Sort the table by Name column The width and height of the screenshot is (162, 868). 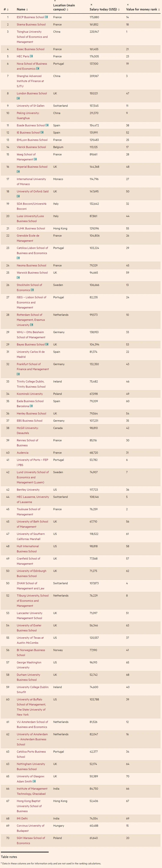coord(22,9)
